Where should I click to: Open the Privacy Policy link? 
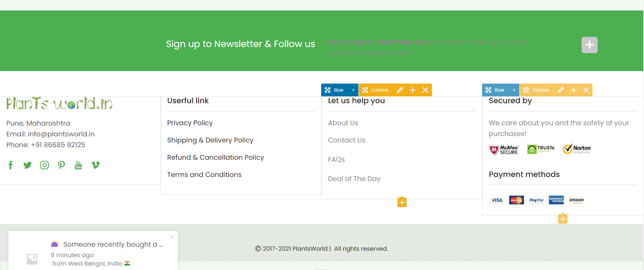click(x=190, y=123)
